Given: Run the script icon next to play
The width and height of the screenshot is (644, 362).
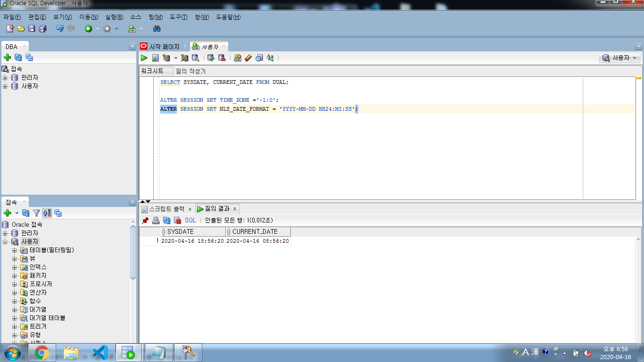Looking at the screenshot, I should pos(155,58).
